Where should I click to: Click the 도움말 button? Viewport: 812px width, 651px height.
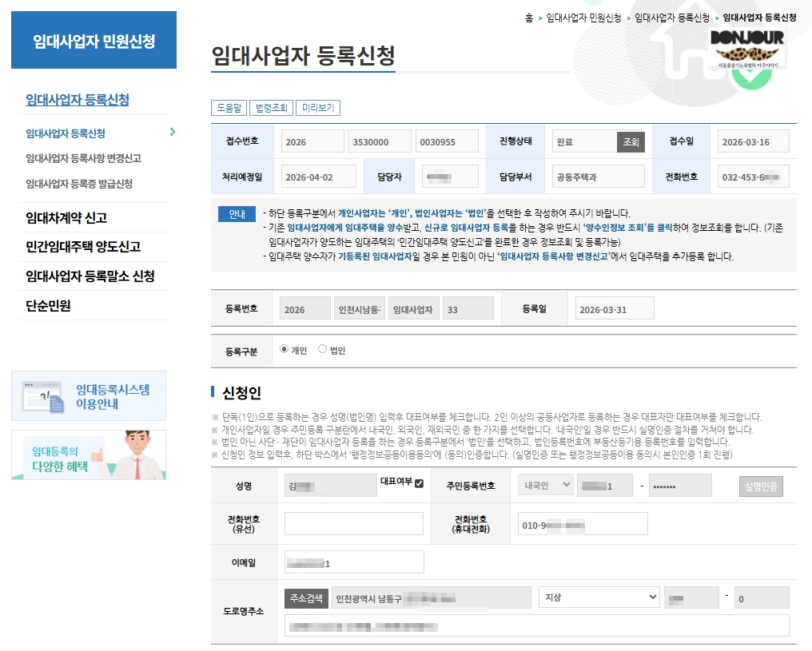click(x=229, y=108)
